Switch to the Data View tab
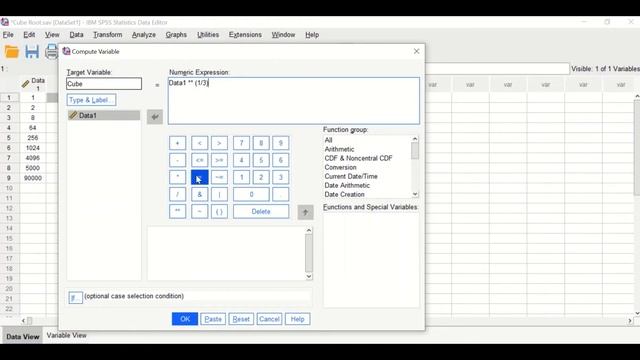The width and height of the screenshot is (640, 360). pos(22,337)
